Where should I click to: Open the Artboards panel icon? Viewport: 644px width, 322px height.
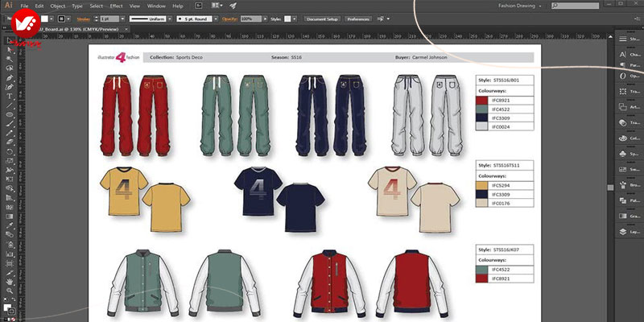[623, 107]
